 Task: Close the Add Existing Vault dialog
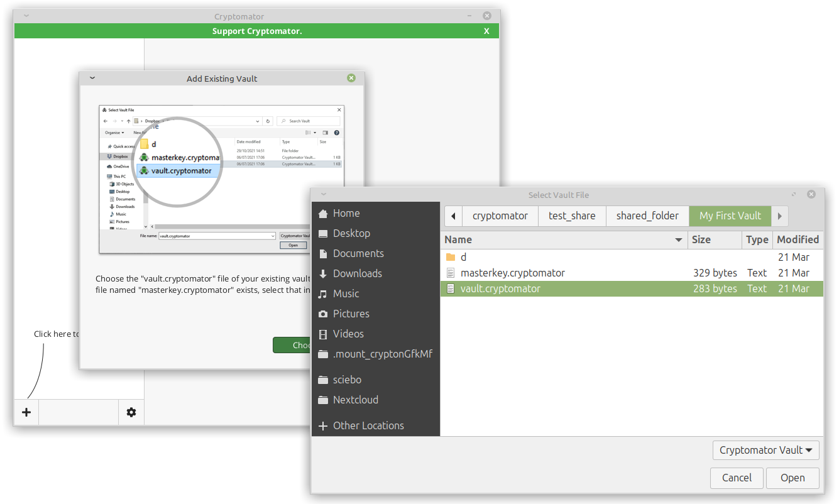351,78
